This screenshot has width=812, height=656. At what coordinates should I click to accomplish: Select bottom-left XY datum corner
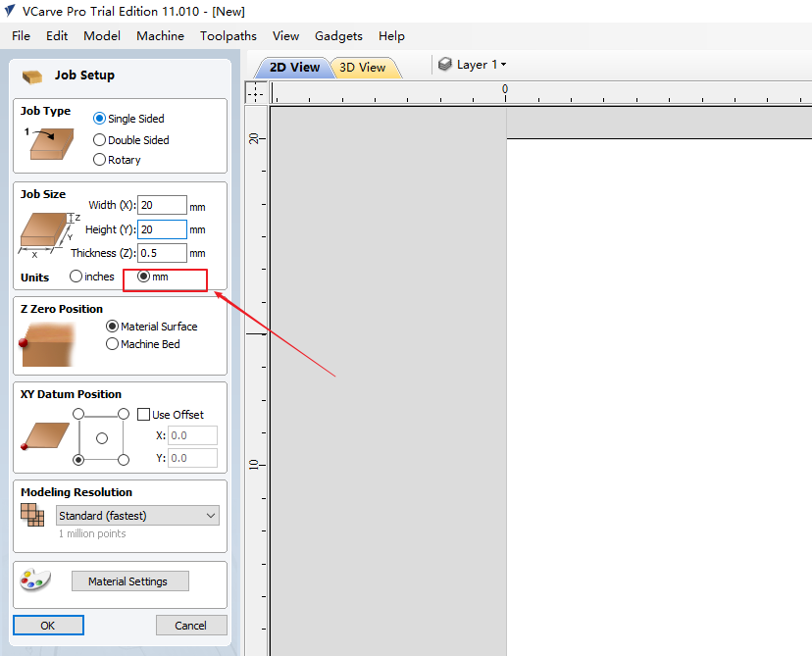(x=78, y=460)
